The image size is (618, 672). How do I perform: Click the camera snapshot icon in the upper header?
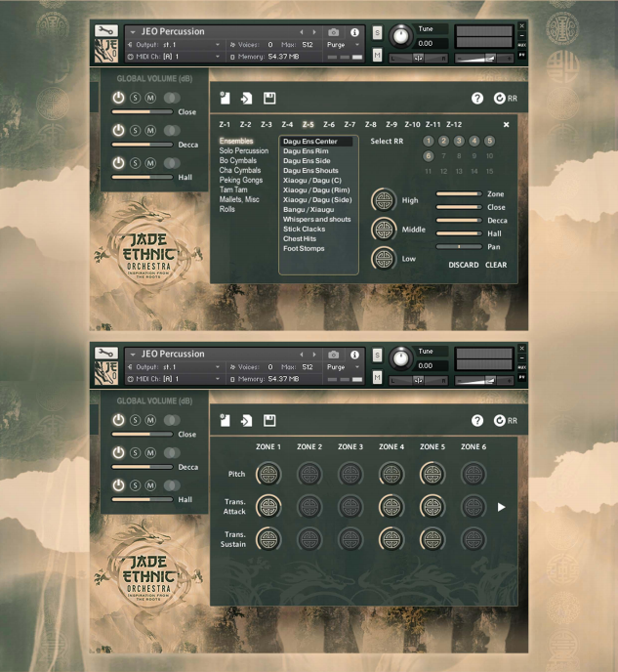click(x=334, y=32)
